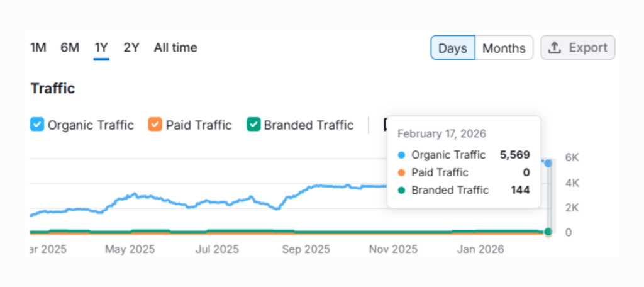Screen dimensions: 644x287
Task: Choose the 1Y time range tab
Action: coord(101,48)
